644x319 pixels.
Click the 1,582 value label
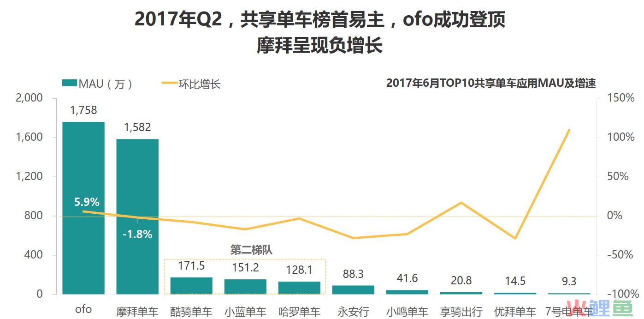pyautogui.click(x=137, y=127)
